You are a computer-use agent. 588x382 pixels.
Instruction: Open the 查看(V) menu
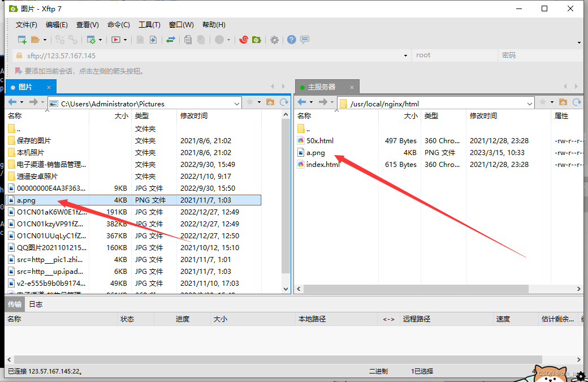point(88,25)
